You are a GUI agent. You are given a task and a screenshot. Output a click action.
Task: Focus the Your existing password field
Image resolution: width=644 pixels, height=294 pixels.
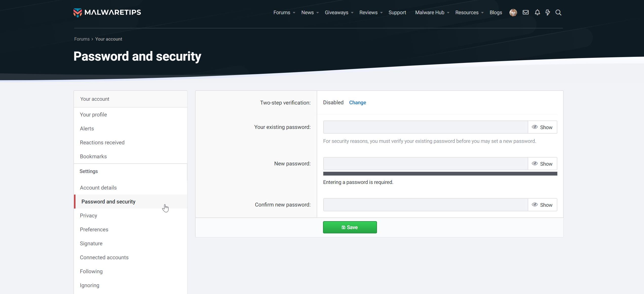pos(425,127)
